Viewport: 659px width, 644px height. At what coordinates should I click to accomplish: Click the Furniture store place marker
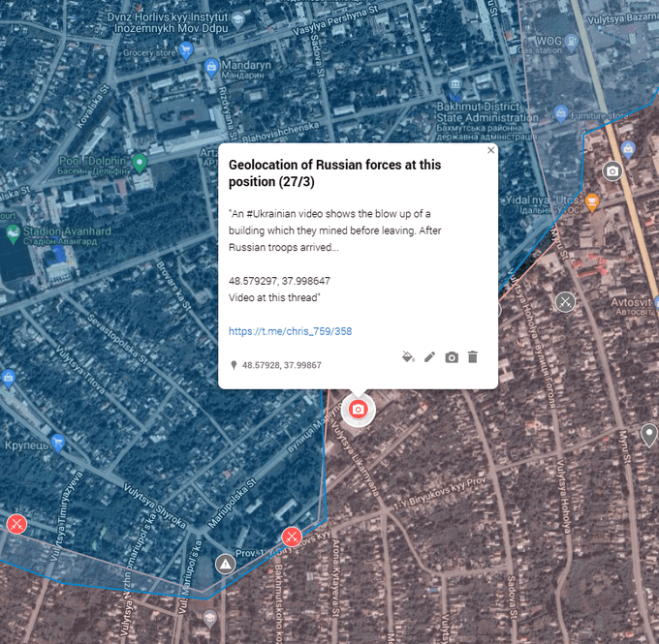click(560, 114)
